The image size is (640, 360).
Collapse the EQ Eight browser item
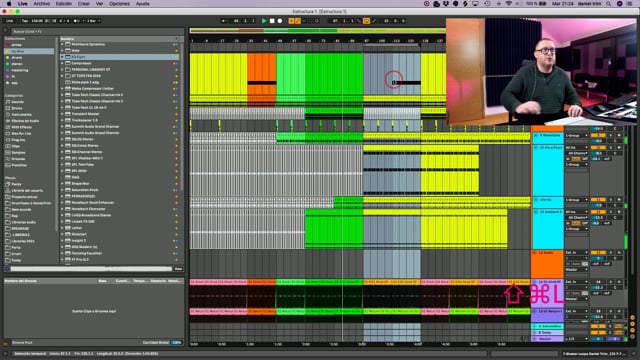62,57
